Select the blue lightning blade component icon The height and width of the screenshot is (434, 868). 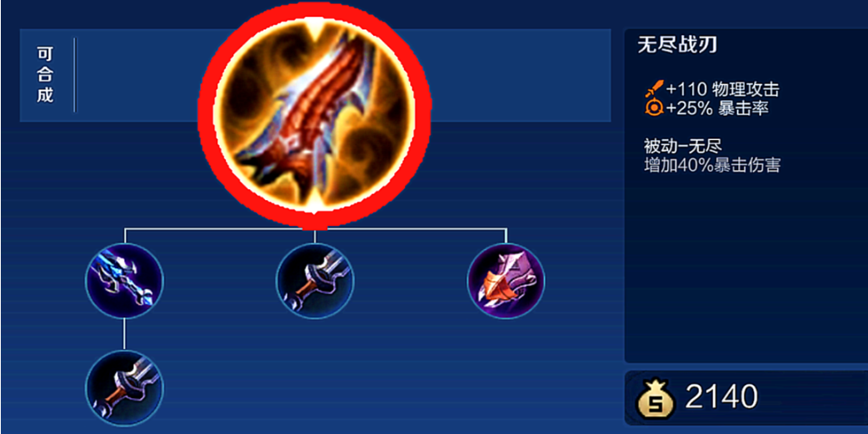click(x=124, y=281)
